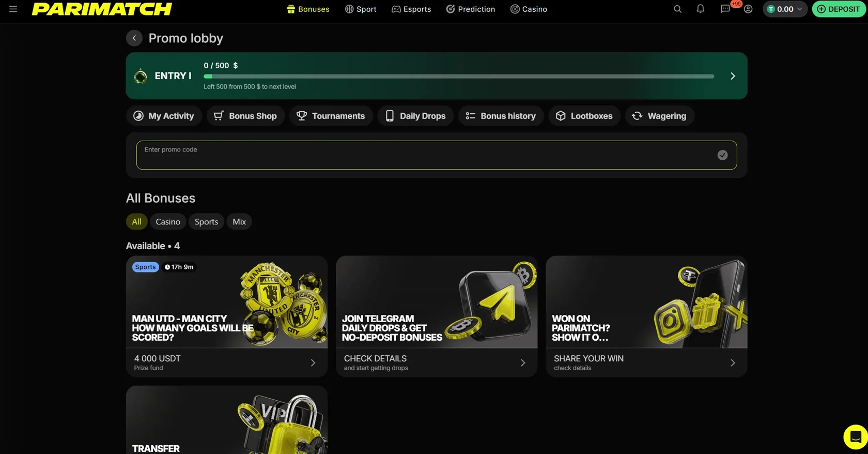Open Tournaments
This screenshot has width=868, height=454.
point(331,116)
